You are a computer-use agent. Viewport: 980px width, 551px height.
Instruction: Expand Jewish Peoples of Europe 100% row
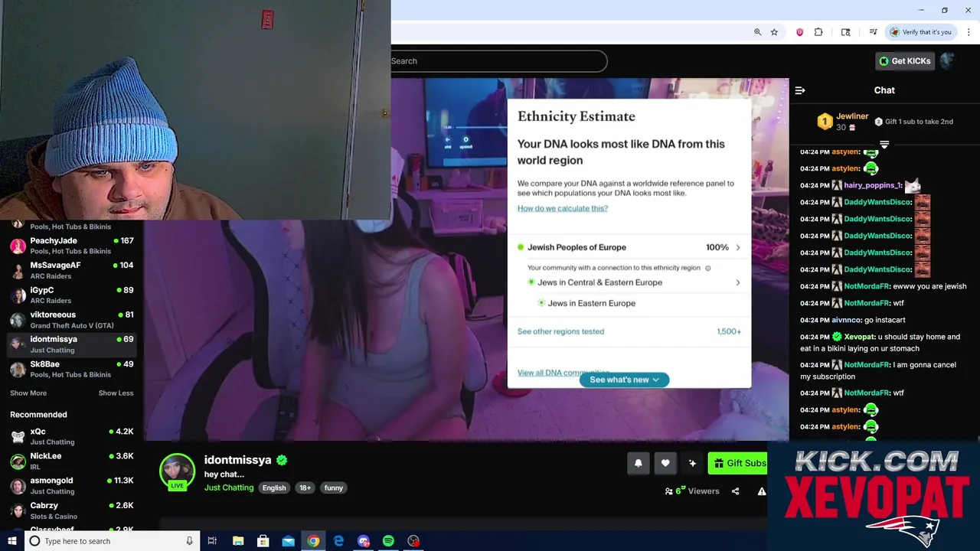(629, 247)
